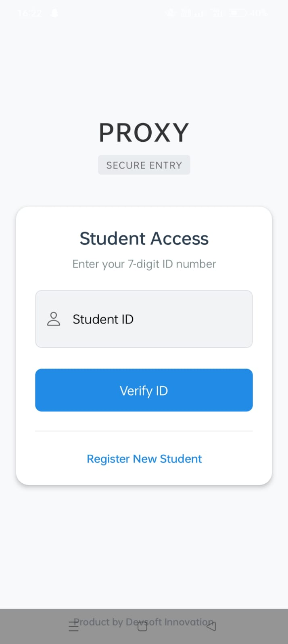This screenshot has height=644, width=288.
Task: Tap the Android home navigation icon
Action: point(142,627)
